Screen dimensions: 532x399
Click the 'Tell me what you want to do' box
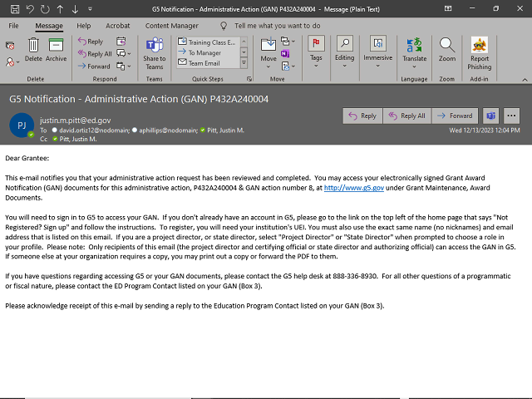pos(277,26)
